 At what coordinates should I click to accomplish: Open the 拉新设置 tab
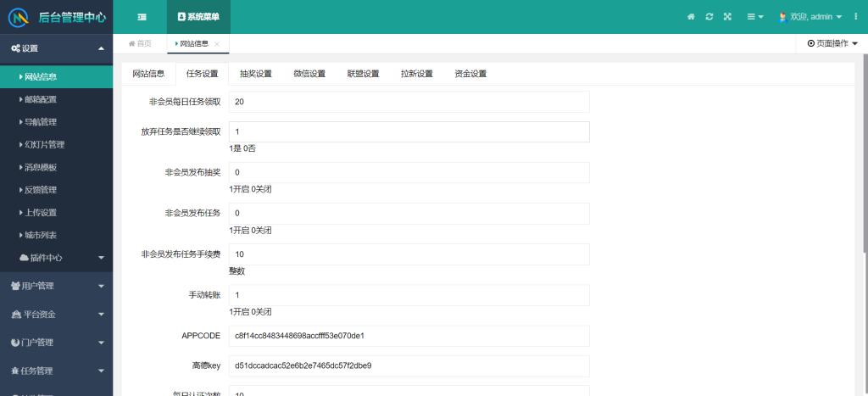click(x=417, y=74)
